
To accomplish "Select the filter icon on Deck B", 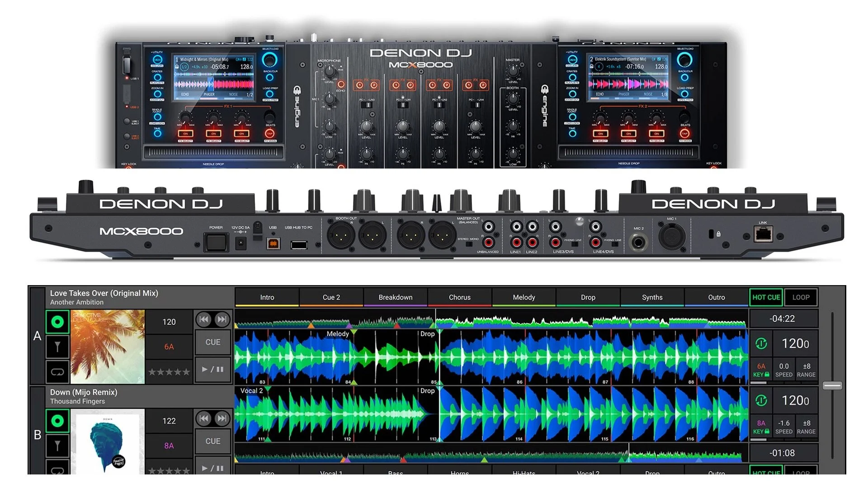I will 57,446.
